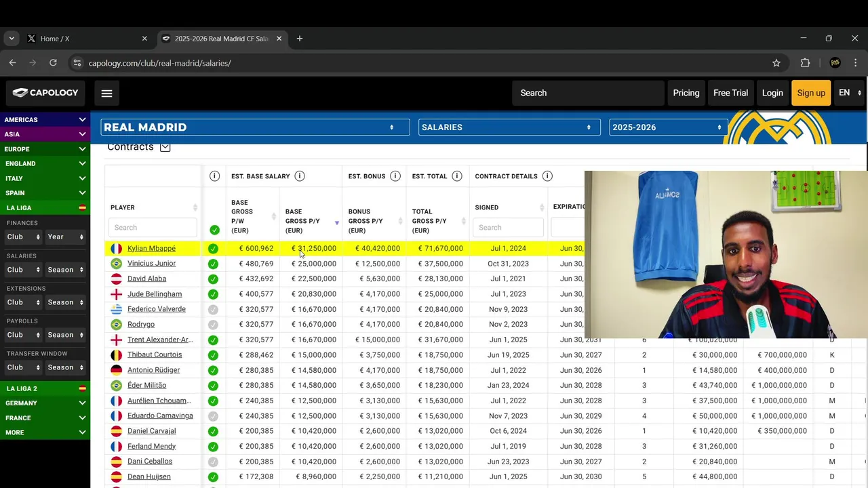Click grey checkmark in Dani Ceballos row

point(213,462)
